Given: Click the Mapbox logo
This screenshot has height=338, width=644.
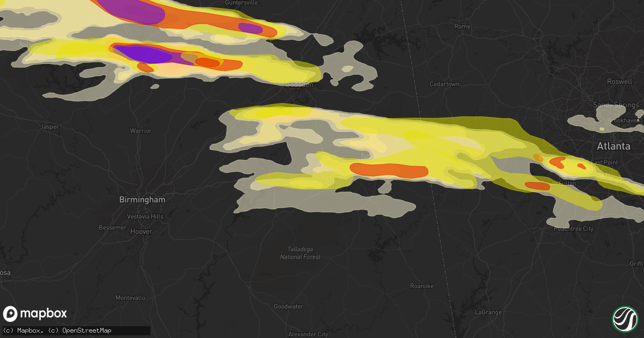Looking at the screenshot, I should click(x=35, y=314).
